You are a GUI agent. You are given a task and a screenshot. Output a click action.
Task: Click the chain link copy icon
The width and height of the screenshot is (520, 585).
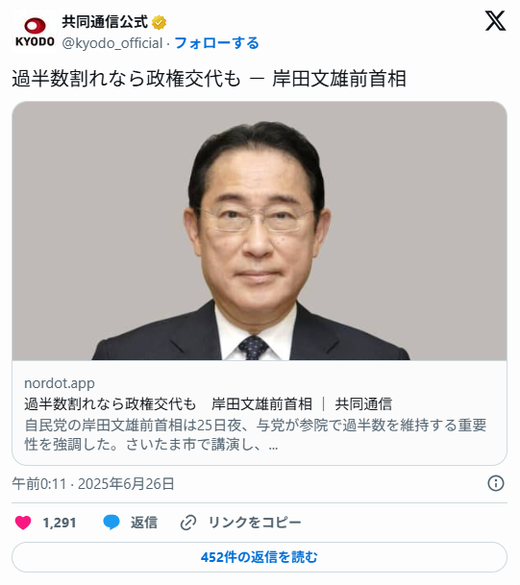[188, 523]
